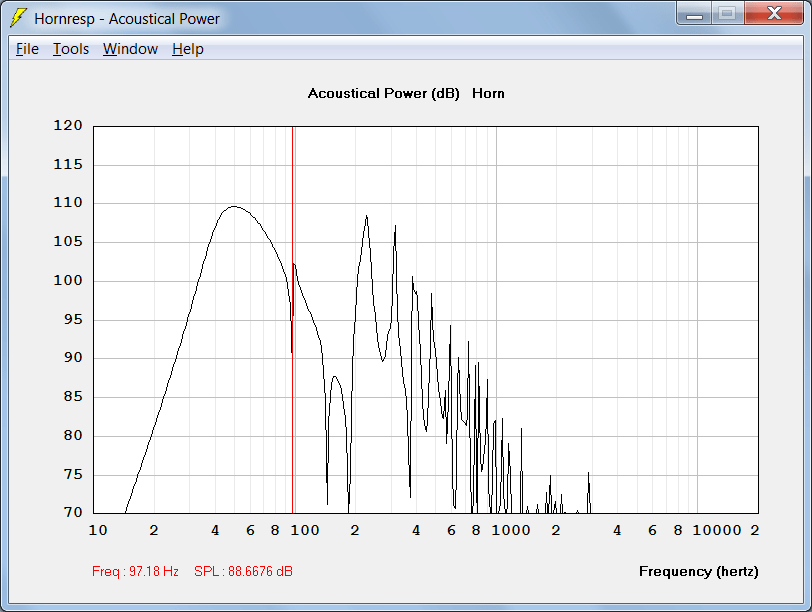Click the 105 y-axis label
812x612 pixels.
(68, 242)
